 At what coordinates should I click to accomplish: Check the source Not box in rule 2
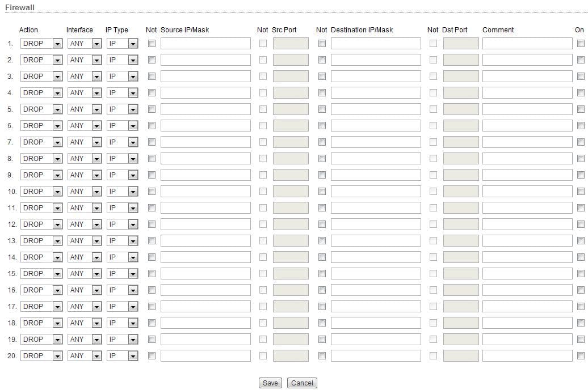tap(152, 60)
